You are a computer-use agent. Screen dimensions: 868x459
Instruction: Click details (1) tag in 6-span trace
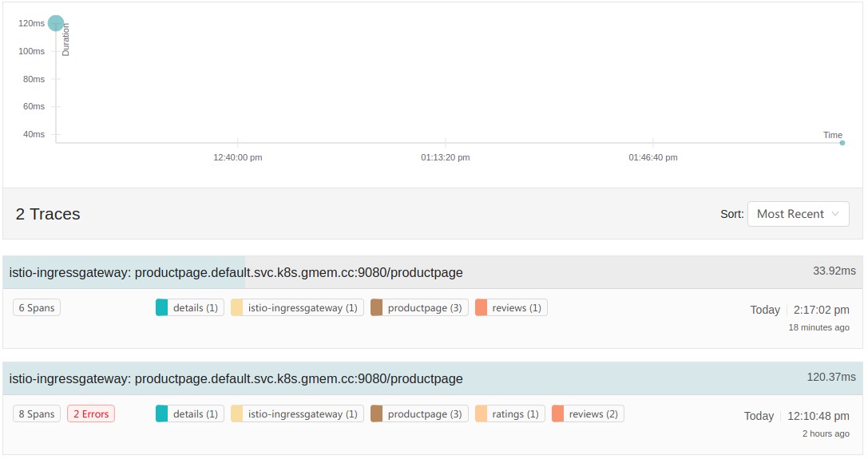[x=190, y=307]
